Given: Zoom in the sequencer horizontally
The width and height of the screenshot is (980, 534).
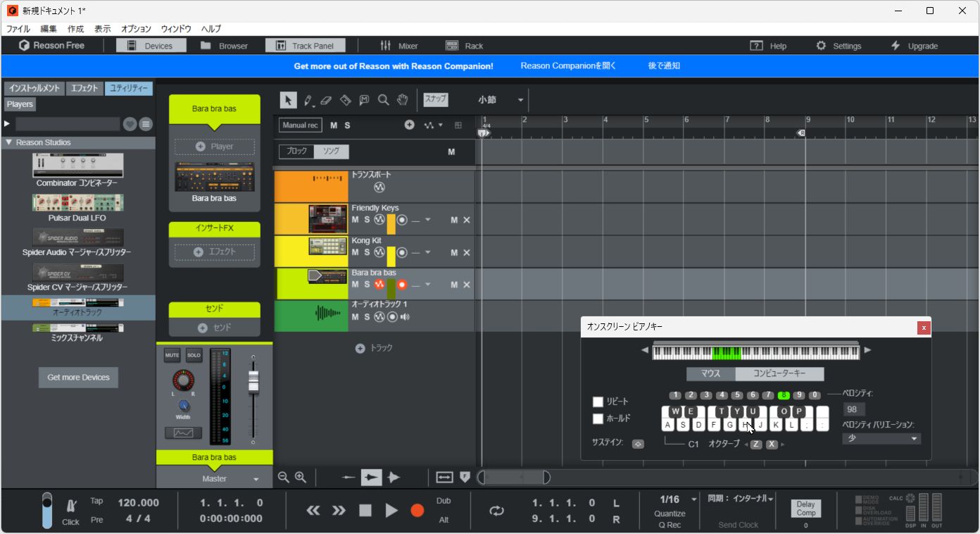Looking at the screenshot, I should pos(301,477).
